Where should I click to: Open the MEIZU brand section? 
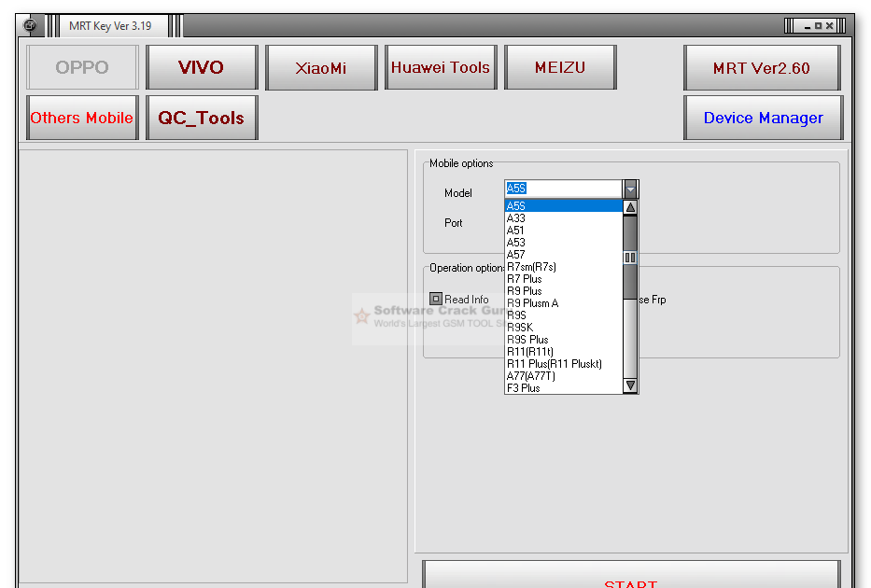point(560,67)
